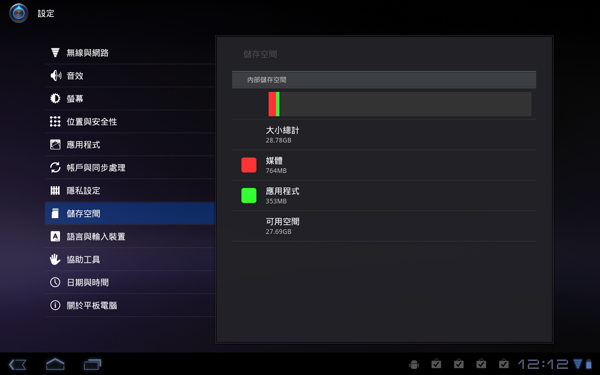The height and width of the screenshot is (375, 600).
Task: Open 日期與時間 settings
Action: (130, 282)
